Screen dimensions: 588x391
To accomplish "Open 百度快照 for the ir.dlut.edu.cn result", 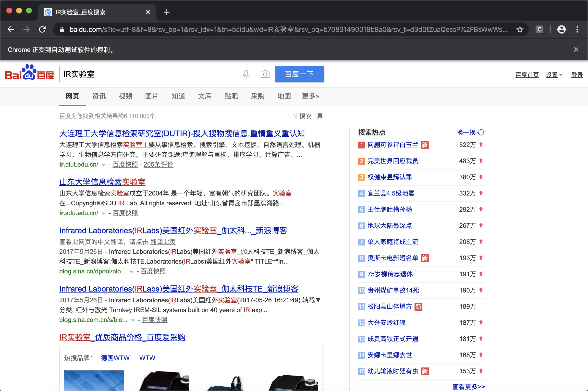I will click(125, 165).
